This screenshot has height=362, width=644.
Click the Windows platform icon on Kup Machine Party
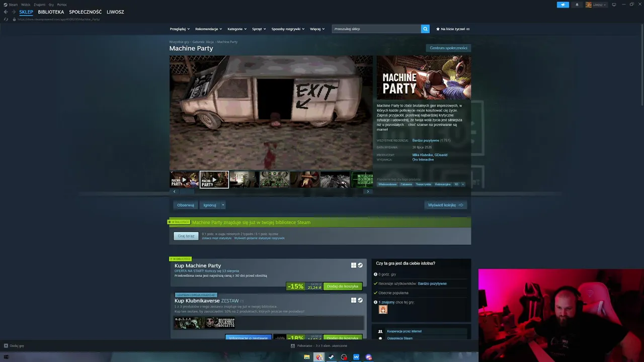click(354, 265)
